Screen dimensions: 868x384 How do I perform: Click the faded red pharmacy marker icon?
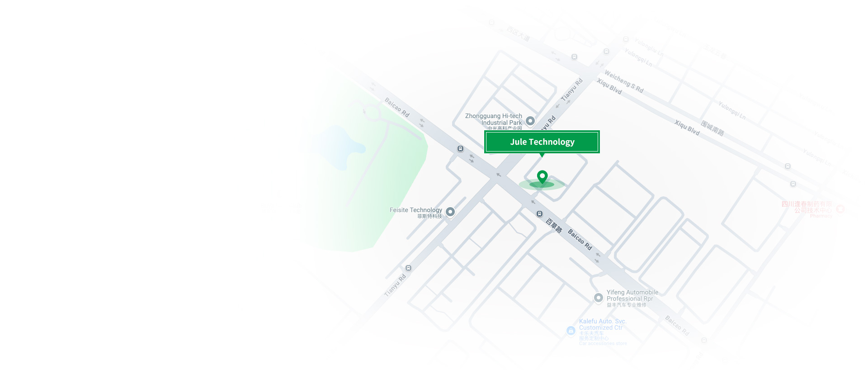(840, 209)
